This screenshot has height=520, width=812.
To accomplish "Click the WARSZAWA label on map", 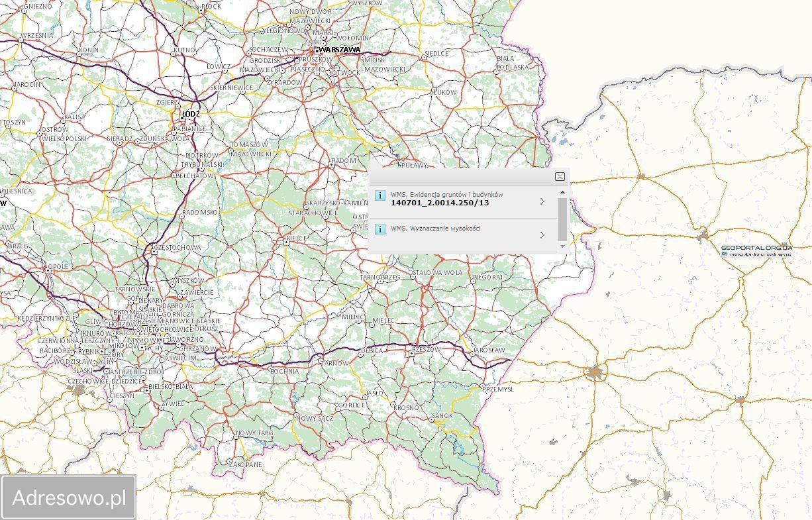I will point(340,50).
